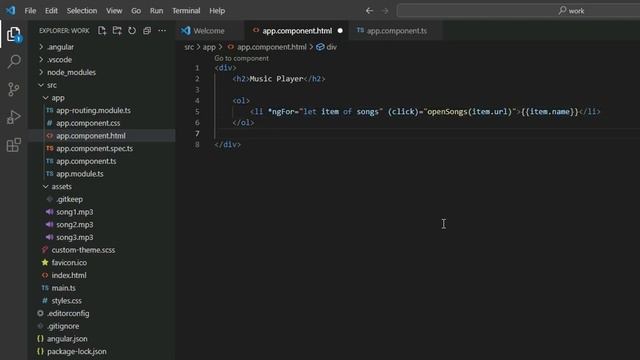Click the unsaved dot on app.component.html tab
The width and height of the screenshot is (640, 360).
coord(340,31)
